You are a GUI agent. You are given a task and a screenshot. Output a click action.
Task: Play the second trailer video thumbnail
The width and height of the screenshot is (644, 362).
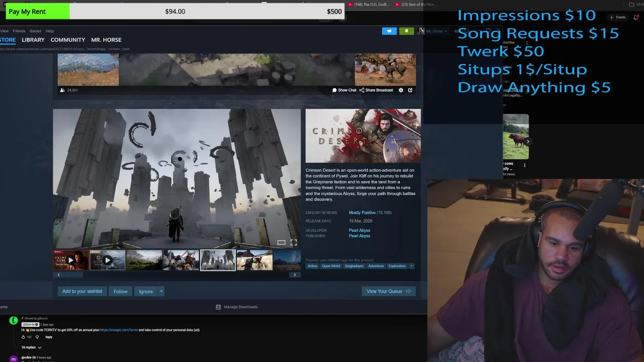pyautogui.click(x=108, y=260)
